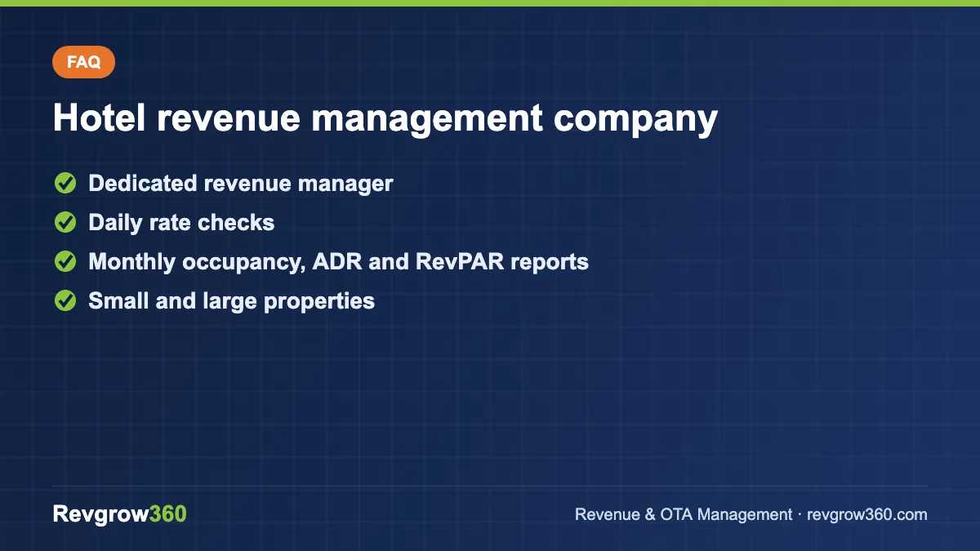Click the 'Revenue & OTA Management' footer text

[x=684, y=515]
